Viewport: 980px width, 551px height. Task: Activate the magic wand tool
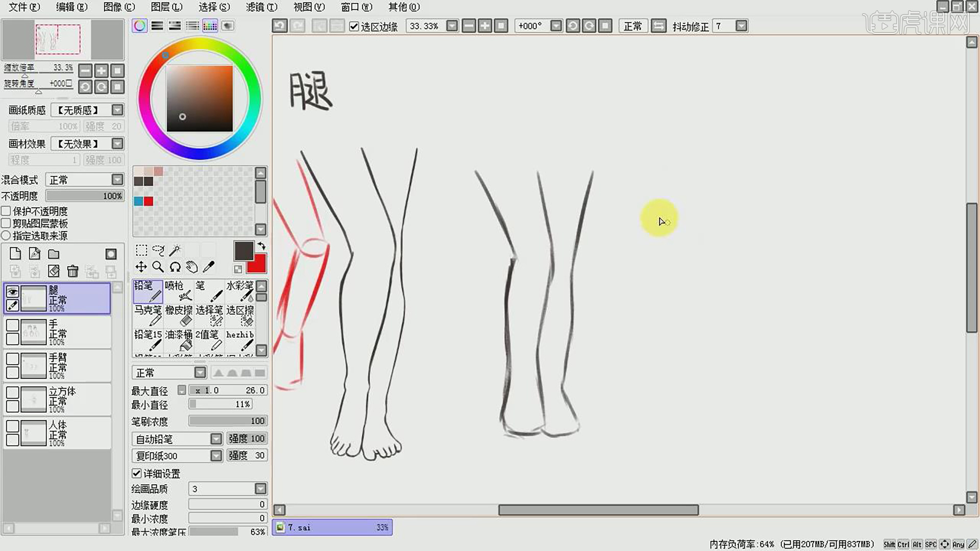click(x=175, y=250)
